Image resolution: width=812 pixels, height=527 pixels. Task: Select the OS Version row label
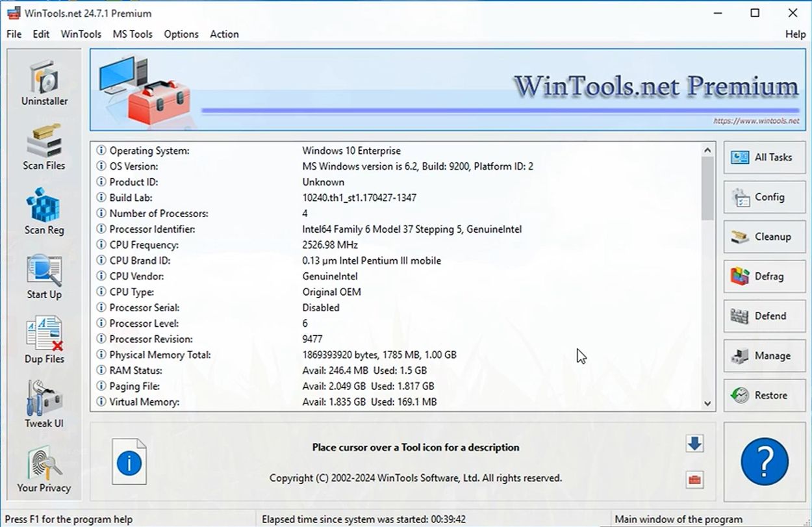pyautogui.click(x=133, y=166)
